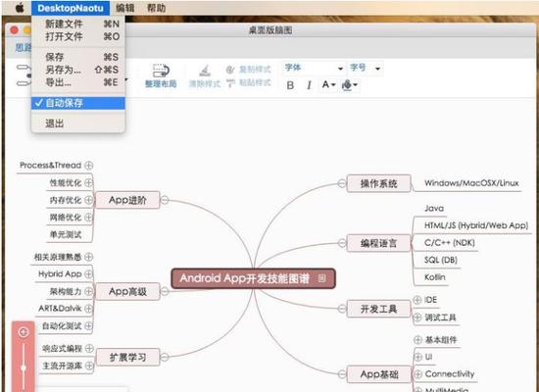Toggle bold formatting
This screenshot has height=392, width=539.
tap(290, 85)
